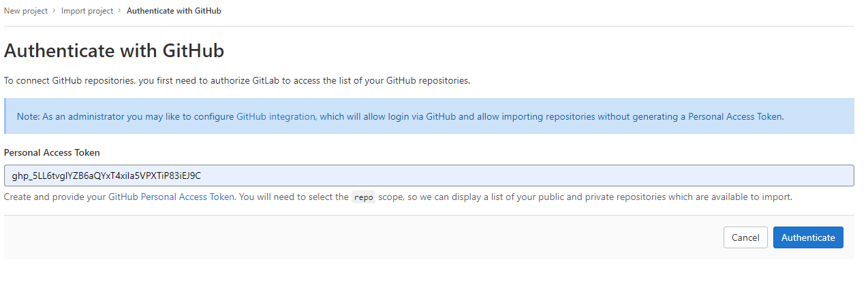
Task: Click the Personal Access Token label
Action: coord(52,152)
